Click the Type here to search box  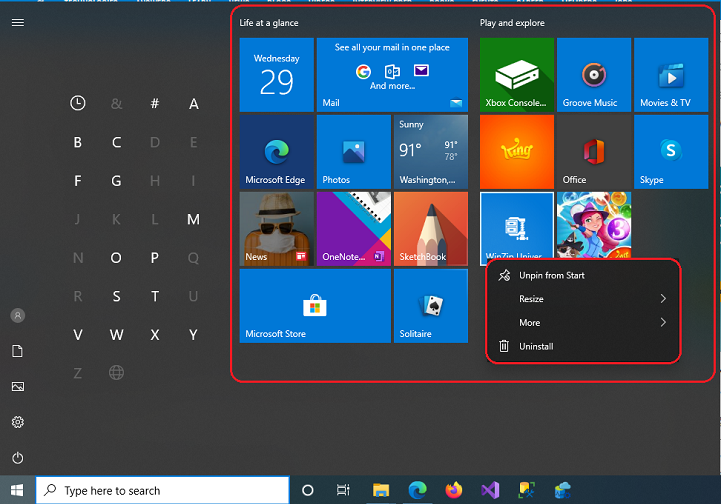tap(163, 491)
